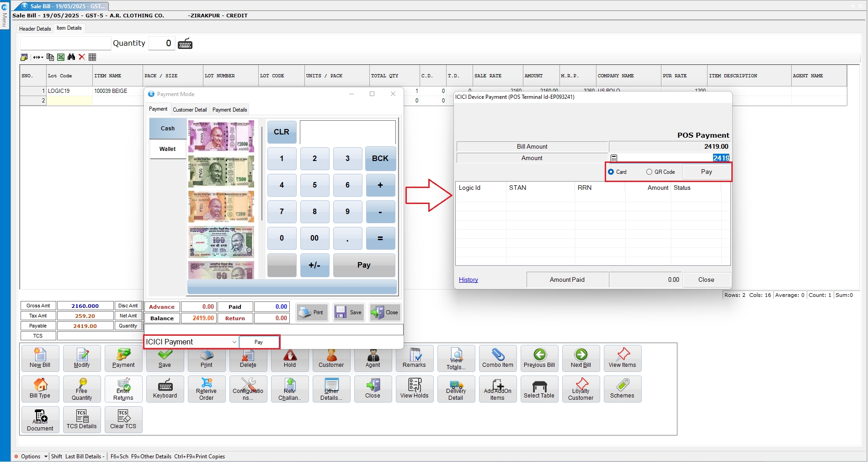
Task: Open TCS Details
Action: click(x=82, y=419)
